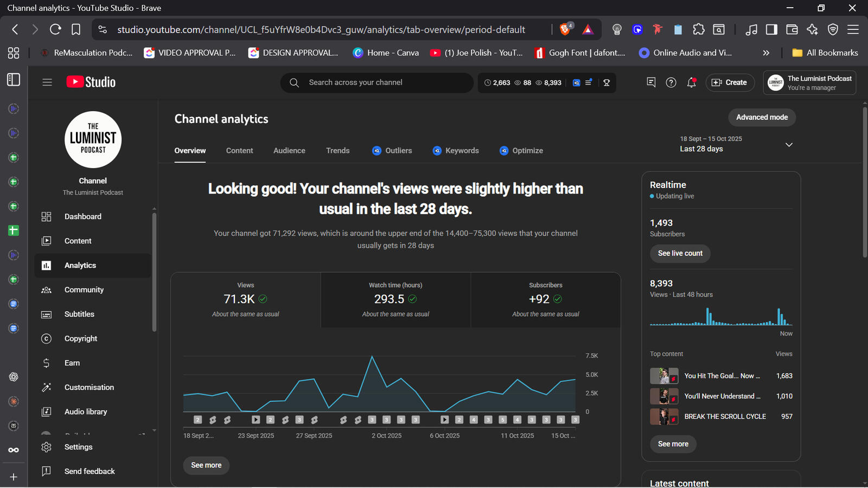Open Customisation in the sidebar
868x488 pixels.
(93, 387)
